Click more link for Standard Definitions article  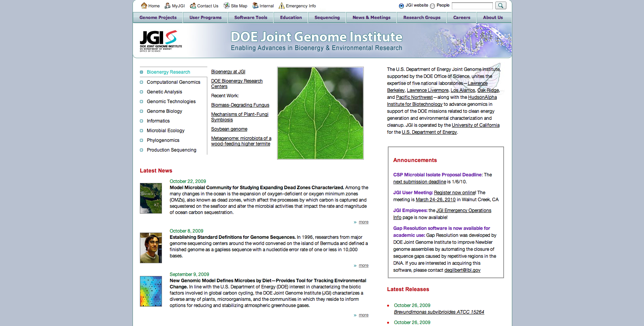click(363, 266)
